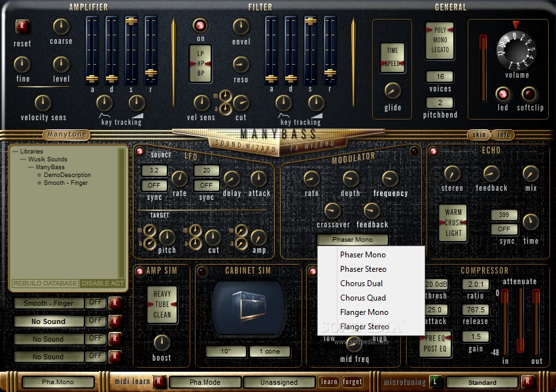556x392 pixels.
Task: Click the main volume dial
Action: coord(516,50)
